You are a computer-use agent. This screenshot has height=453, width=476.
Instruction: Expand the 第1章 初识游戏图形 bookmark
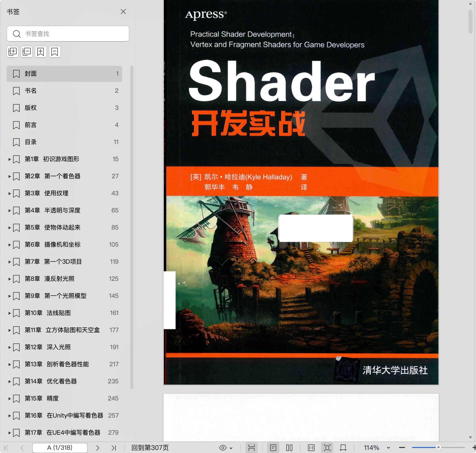coord(9,159)
